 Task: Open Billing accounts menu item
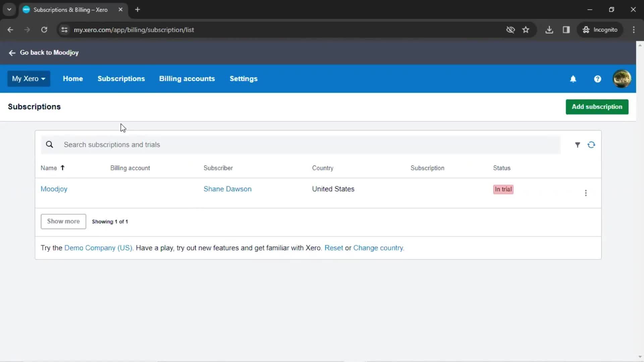[187, 79]
